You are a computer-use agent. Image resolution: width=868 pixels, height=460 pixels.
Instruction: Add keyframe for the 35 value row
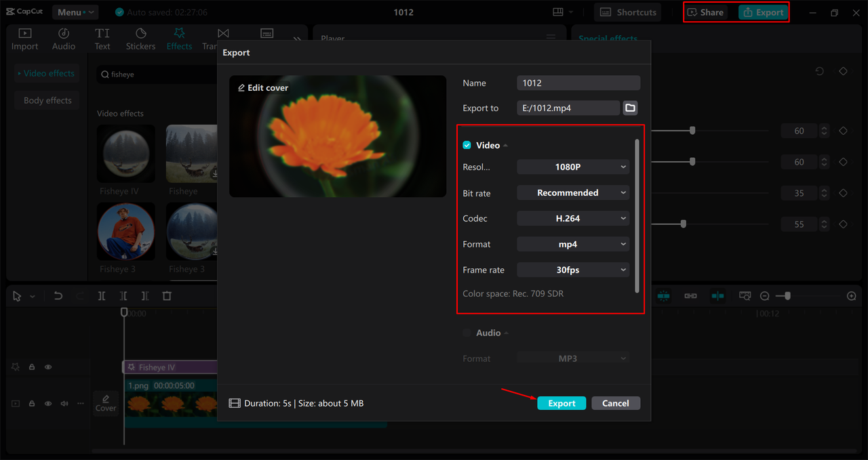[843, 193]
